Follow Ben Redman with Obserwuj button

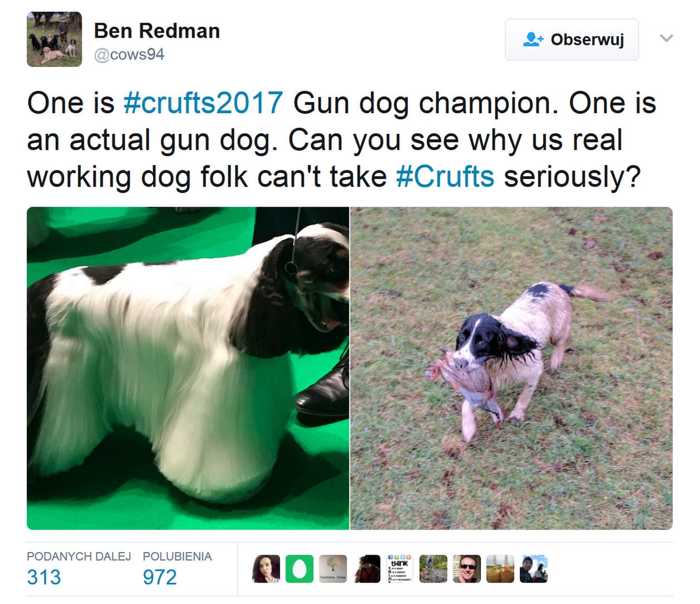pyautogui.click(x=572, y=40)
